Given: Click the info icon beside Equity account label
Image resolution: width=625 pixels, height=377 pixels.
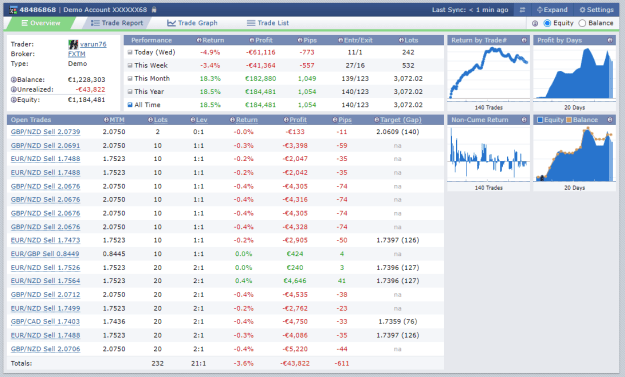Looking at the screenshot, I should tap(13, 100).
